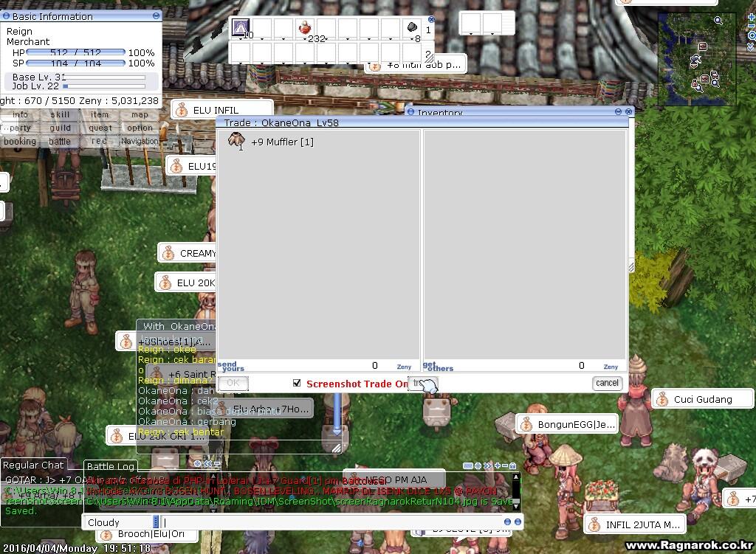Click the magnifier icon beside the minimap
This screenshot has width=756, height=554.
coord(751,35)
